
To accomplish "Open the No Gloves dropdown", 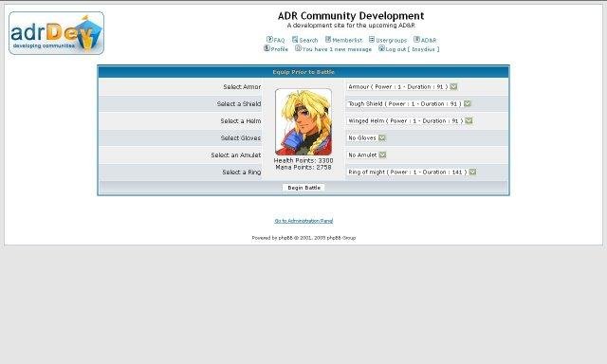I will (x=367, y=137).
